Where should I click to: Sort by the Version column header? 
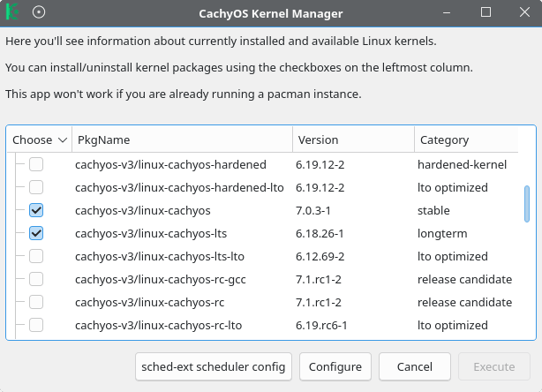(353, 139)
